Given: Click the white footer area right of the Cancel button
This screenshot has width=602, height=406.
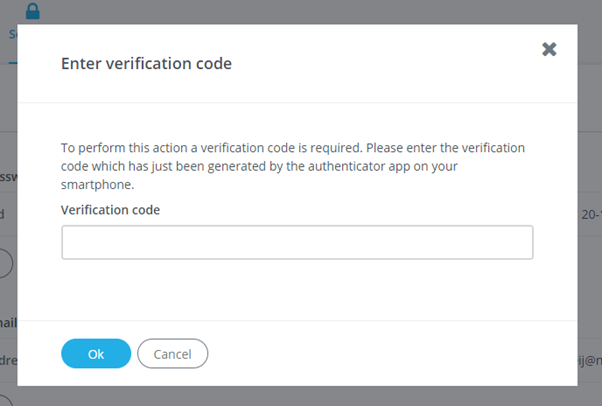Looking at the screenshot, I should coord(392,353).
